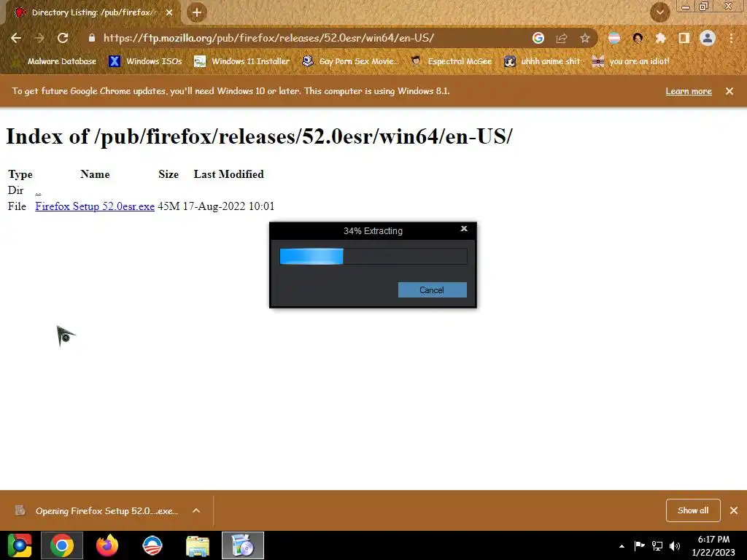Select the Directory Listing tab
Viewport: 747px width, 560px height.
click(93, 12)
